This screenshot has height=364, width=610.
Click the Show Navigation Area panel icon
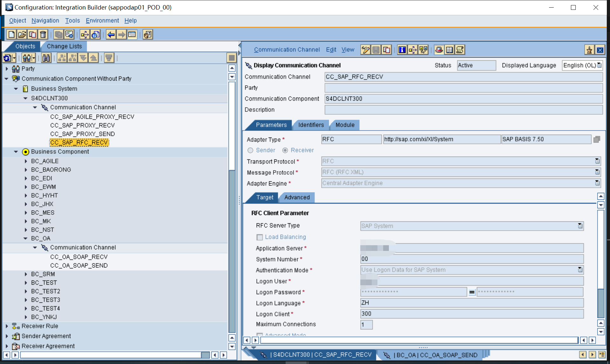click(132, 34)
